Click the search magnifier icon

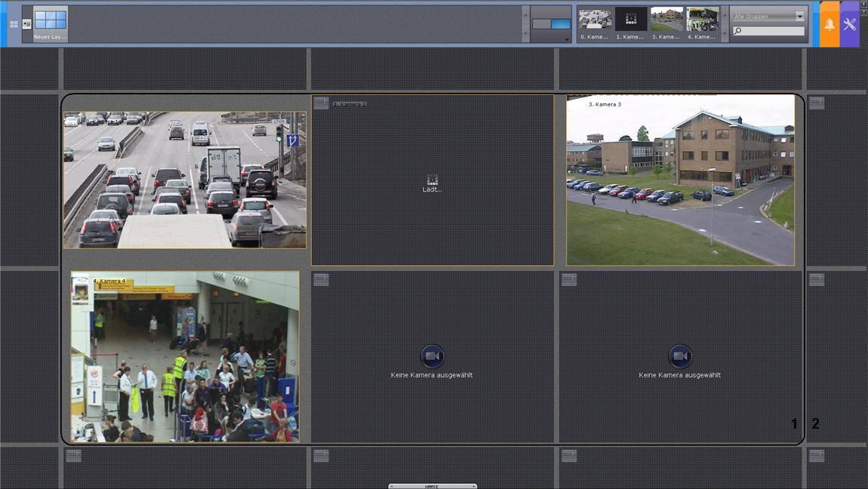[737, 31]
